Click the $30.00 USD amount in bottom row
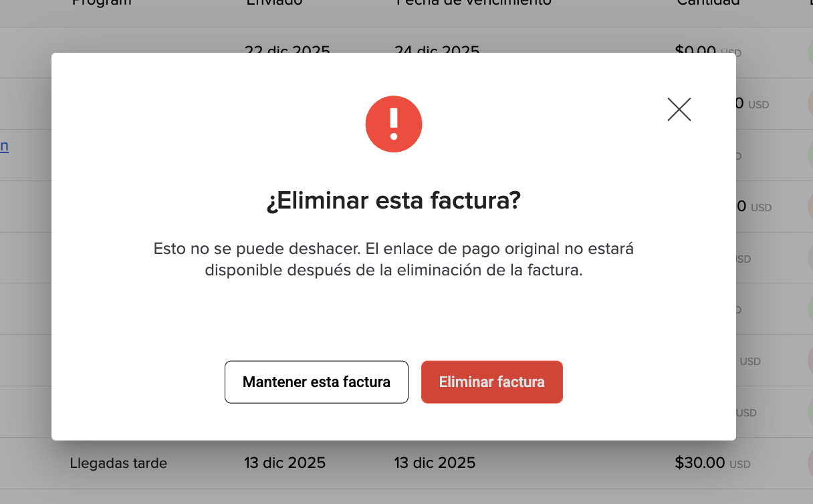Screen dimensions: 813x504 click(713, 463)
